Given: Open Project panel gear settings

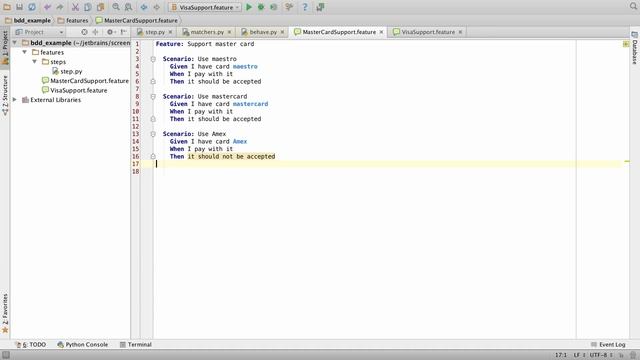Looking at the screenshot, I should [111, 32].
